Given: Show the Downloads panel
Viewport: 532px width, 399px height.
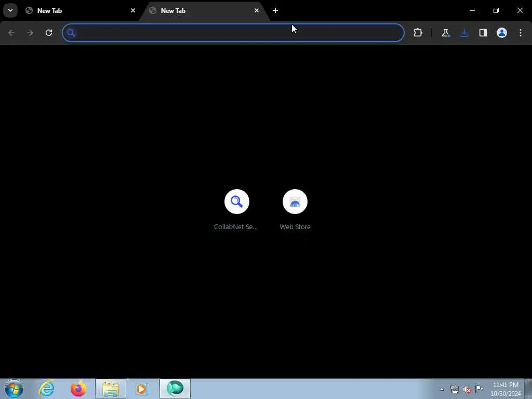Looking at the screenshot, I should (x=464, y=33).
